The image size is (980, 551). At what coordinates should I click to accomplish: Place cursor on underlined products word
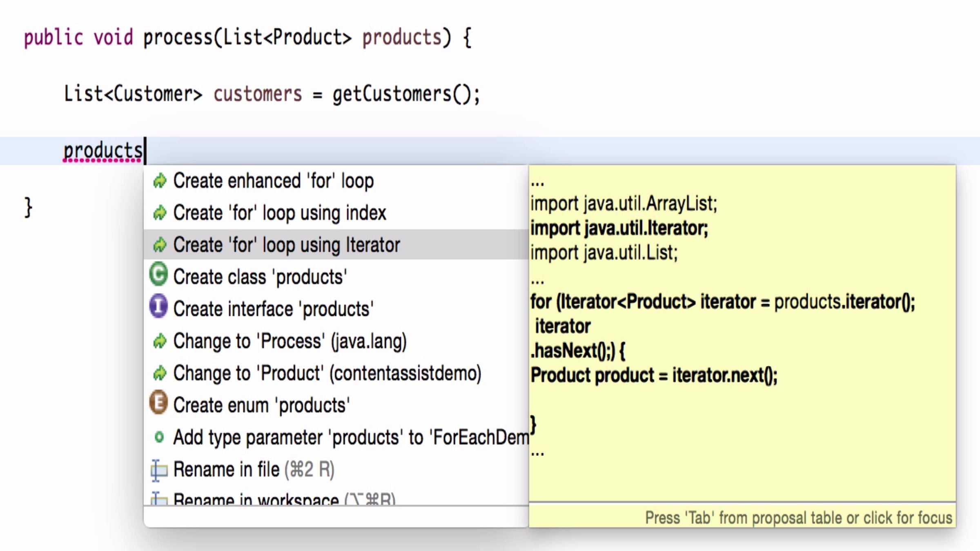102,151
